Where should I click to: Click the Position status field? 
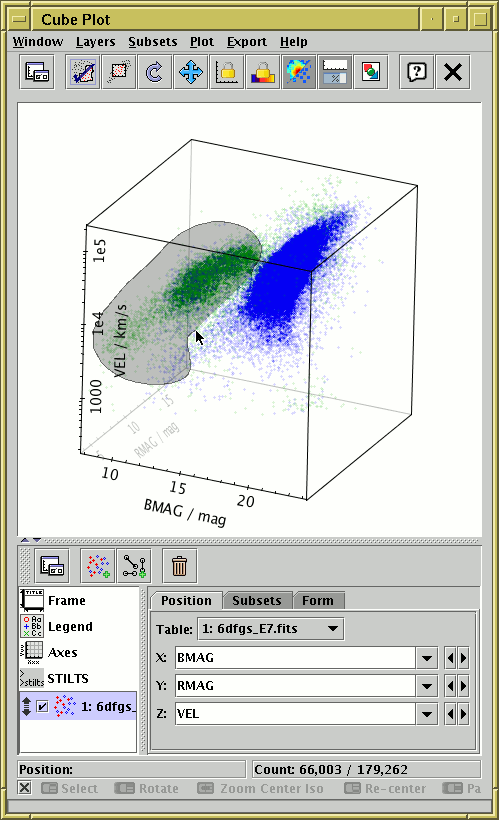click(x=131, y=769)
